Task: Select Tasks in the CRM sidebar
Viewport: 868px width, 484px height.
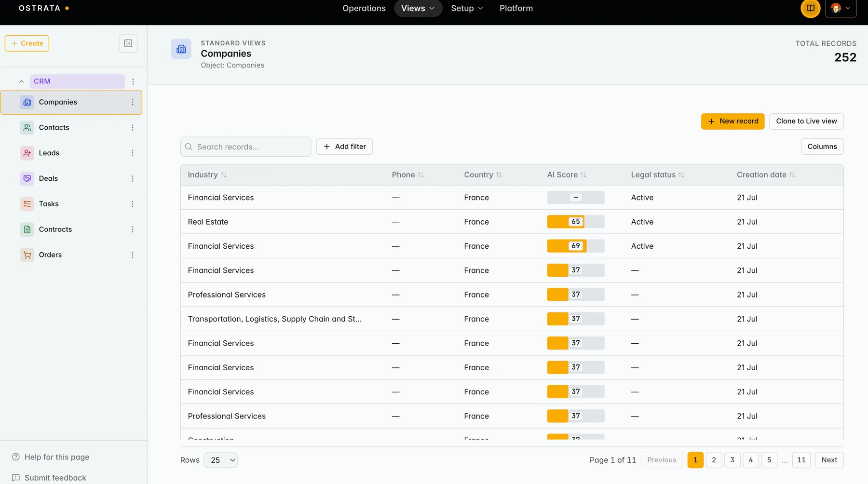Action: click(x=71, y=204)
